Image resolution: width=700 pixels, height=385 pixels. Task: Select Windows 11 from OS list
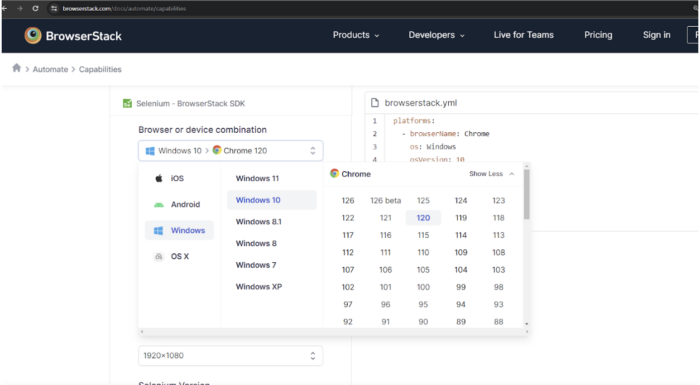pos(257,178)
